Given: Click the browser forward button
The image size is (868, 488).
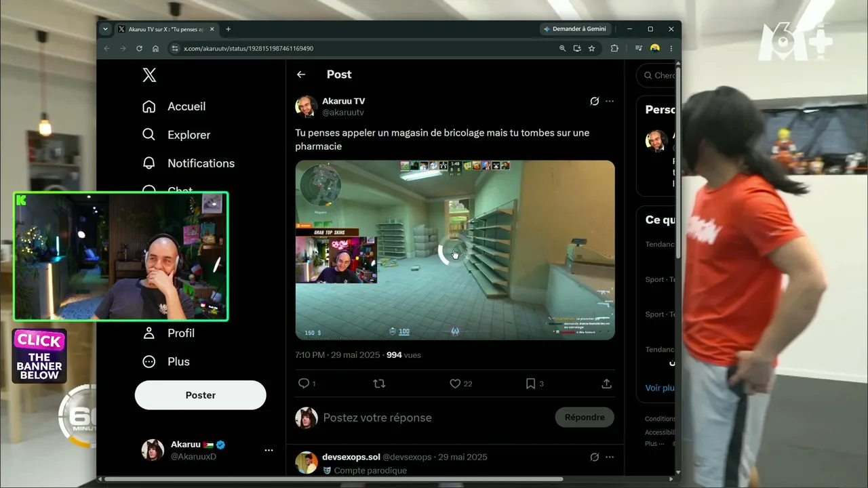Looking at the screenshot, I should coord(123,49).
